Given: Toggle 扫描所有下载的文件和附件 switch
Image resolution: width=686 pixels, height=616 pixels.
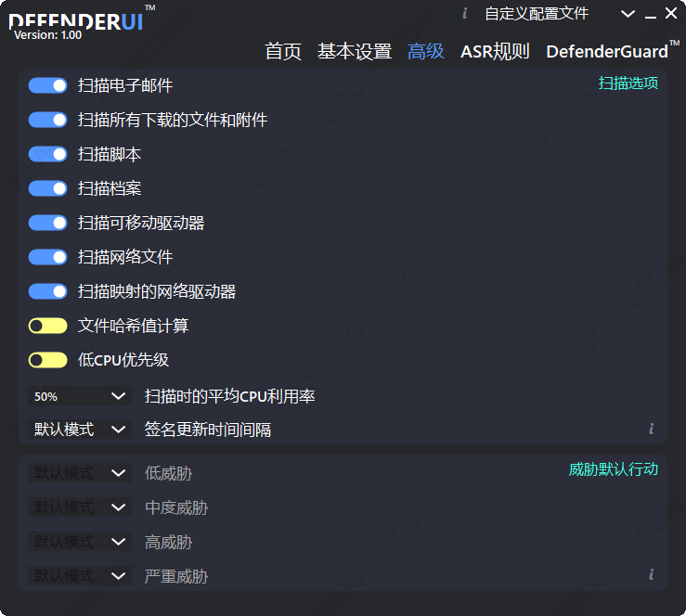Looking at the screenshot, I should [x=47, y=120].
